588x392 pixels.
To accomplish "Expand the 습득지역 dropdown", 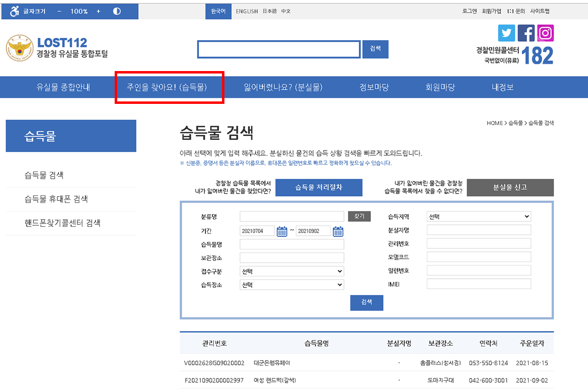I will click(x=479, y=217).
